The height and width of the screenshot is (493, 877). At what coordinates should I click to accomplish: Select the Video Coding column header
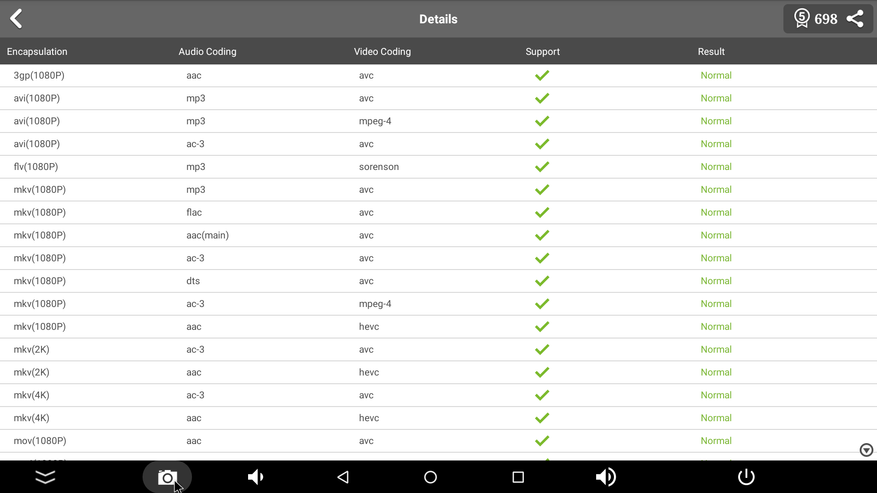pos(382,51)
